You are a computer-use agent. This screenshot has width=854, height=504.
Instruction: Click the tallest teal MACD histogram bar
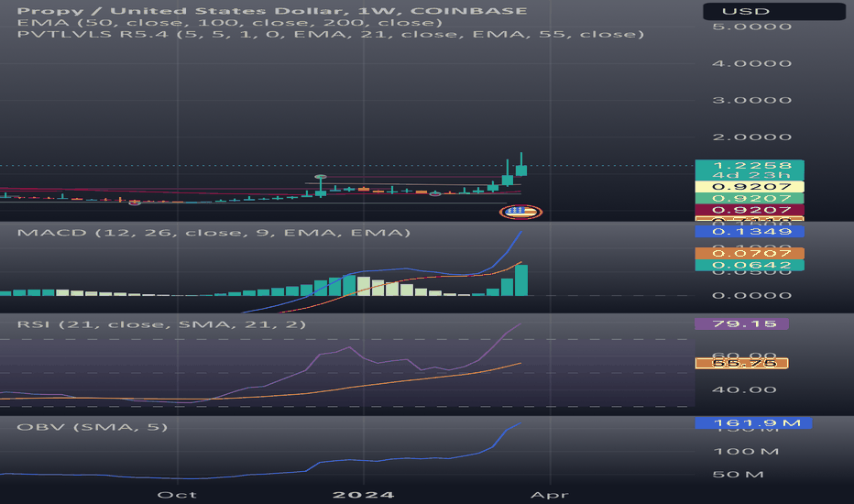click(521, 280)
